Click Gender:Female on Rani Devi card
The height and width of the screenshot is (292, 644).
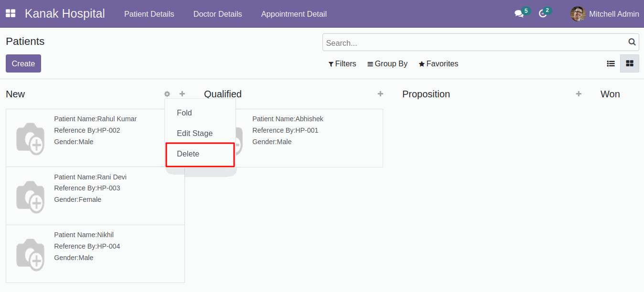(78, 199)
